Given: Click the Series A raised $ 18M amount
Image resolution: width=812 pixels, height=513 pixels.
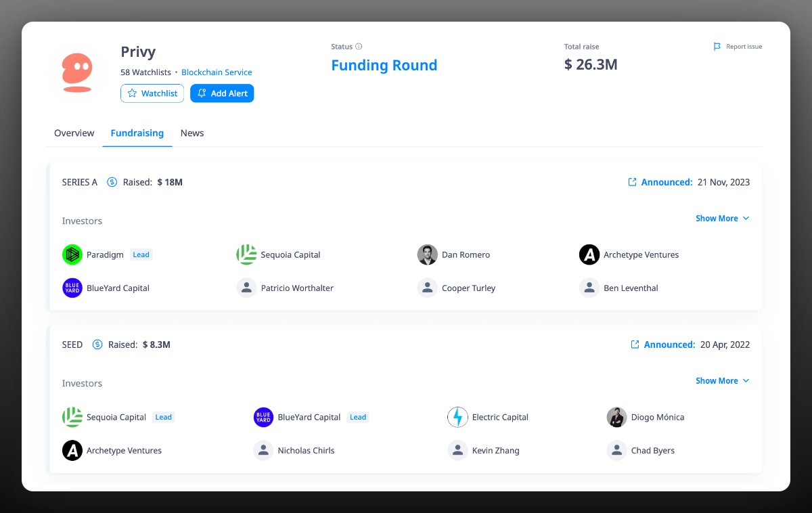Looking at the screenshot, I should pyautogui.click(x=170, y=182).
